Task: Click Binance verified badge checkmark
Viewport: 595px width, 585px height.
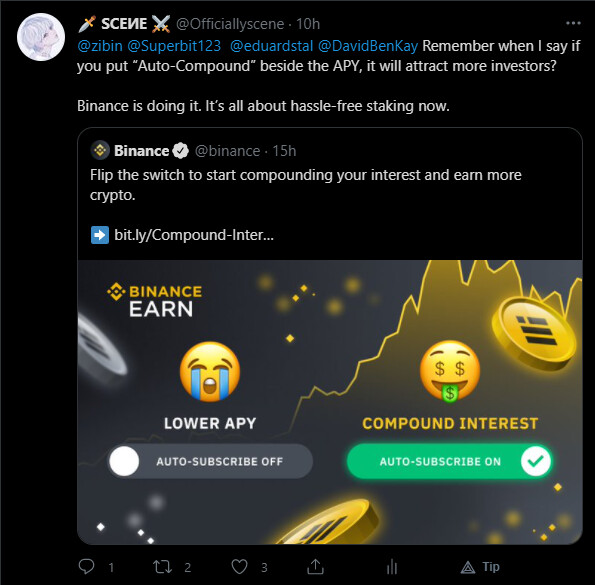Action: coord(181,151)
